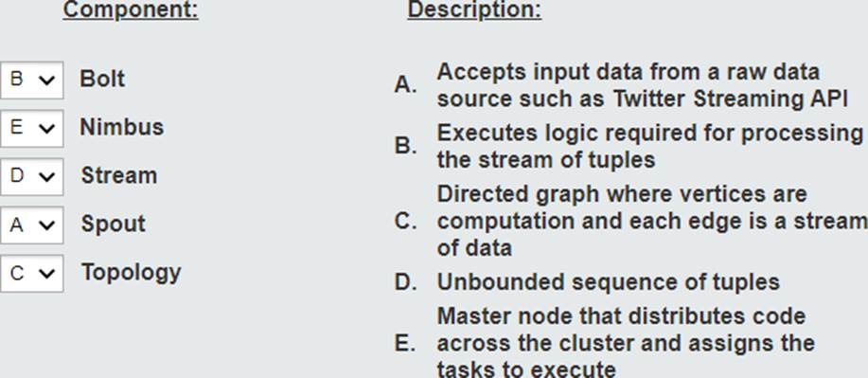This screenshot has height=378, width=868.
Task: Click the Nimbus component label
Action: pyautogui.click(x=122, y=127)
